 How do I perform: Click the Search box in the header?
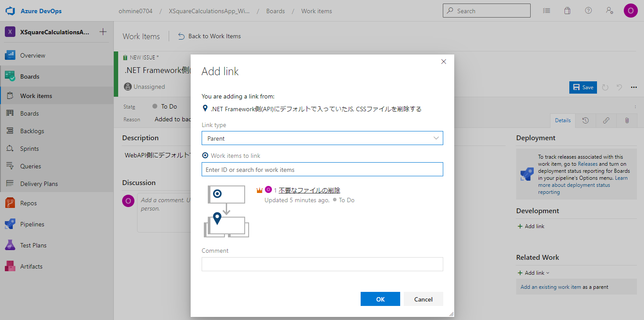tap(486, 11)
